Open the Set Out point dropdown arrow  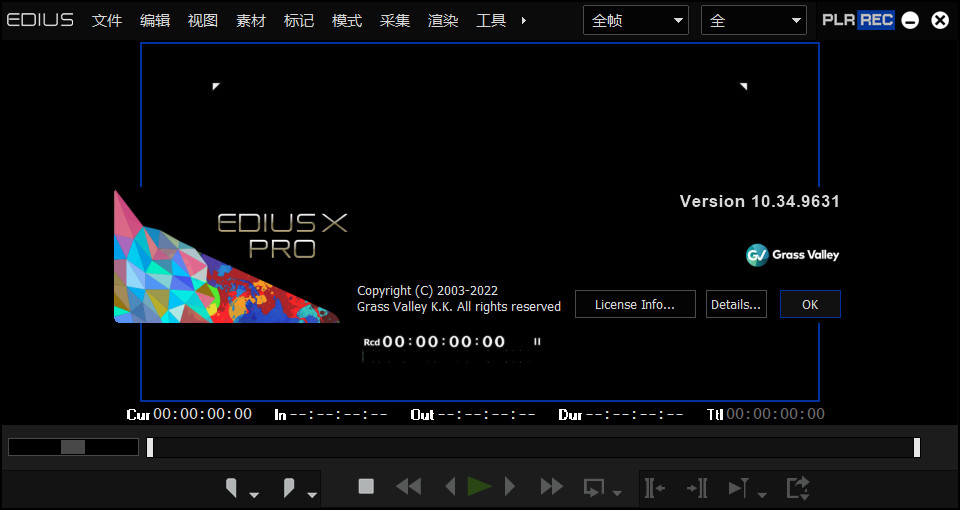(x=312, y=494)
